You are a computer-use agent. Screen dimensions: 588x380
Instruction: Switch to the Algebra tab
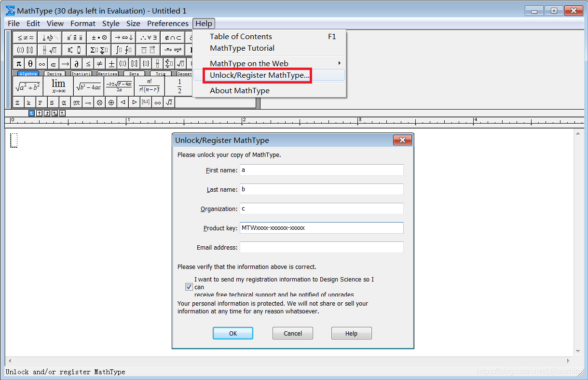tap(28, 74)
